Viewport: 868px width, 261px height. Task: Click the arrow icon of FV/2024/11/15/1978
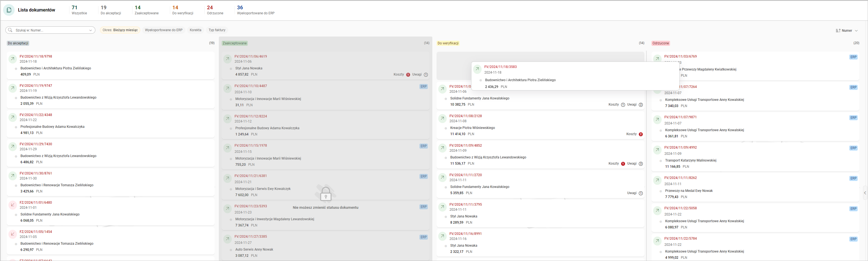click(228, 148)
